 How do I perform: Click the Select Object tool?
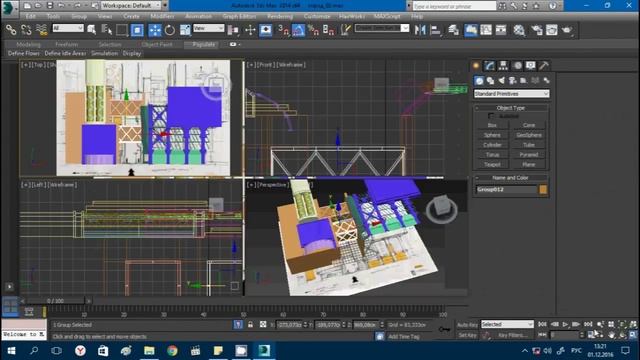[91, 30]
